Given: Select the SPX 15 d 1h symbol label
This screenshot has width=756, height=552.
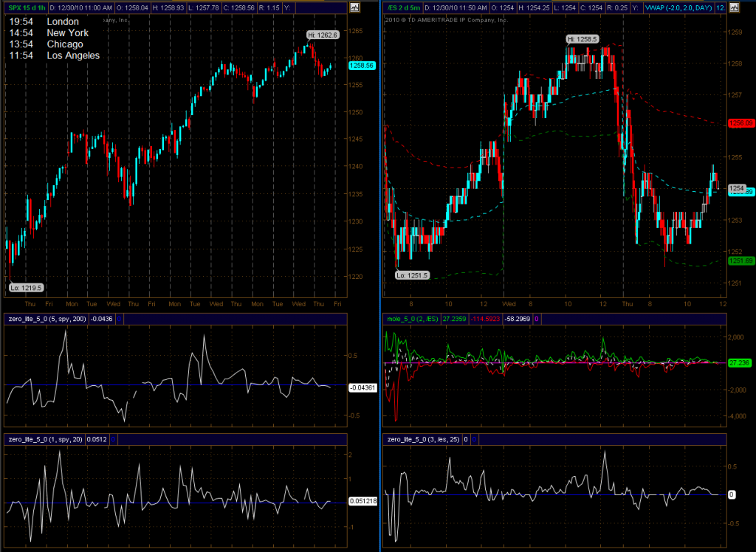Looking at the screenshot, I should point(26,7).
